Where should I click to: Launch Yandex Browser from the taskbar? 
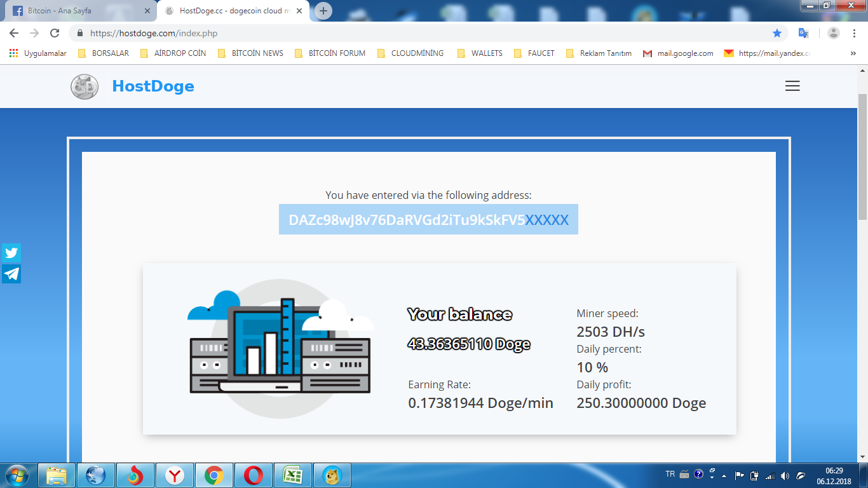tap(175, 475)
